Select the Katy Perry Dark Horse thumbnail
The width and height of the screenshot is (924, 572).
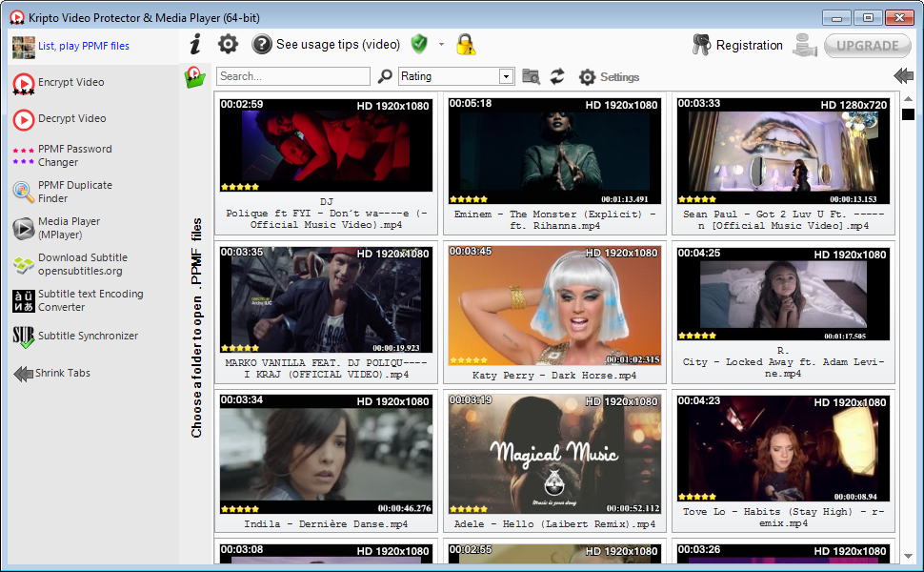point(554,305)
